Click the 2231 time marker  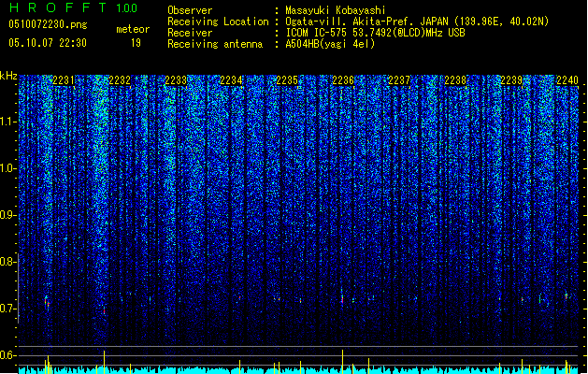pyautogui.click(x=64, y=80)
